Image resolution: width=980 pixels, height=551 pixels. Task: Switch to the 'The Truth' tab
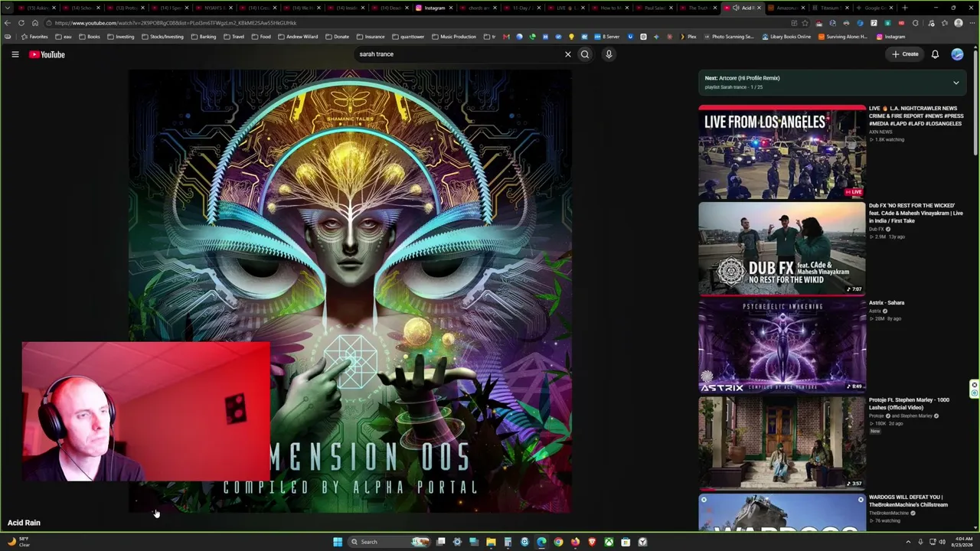[x=697, y=8]
